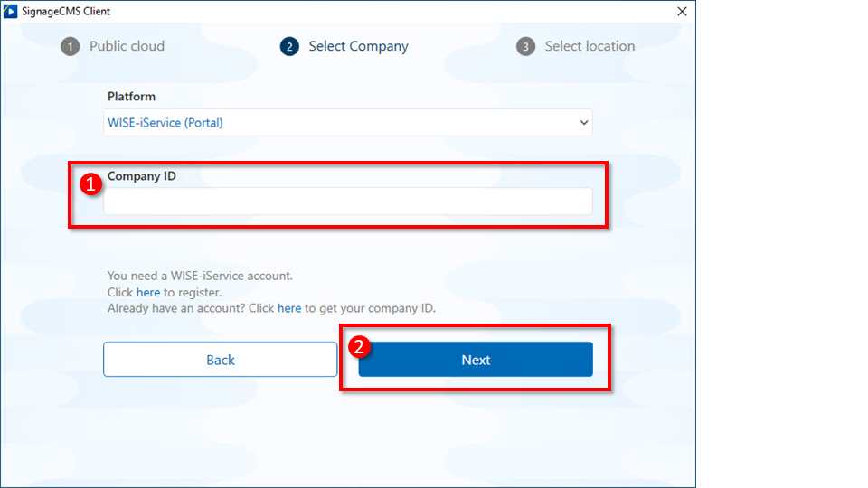Screen dimensions: 868x488
Task: Open the Platform combo box showing WISE-iService (Portal)
Action: [347, 123]
